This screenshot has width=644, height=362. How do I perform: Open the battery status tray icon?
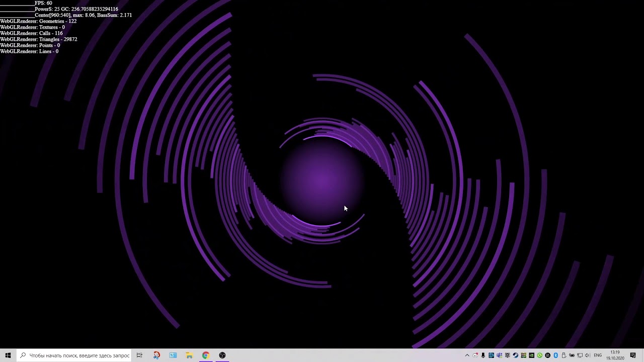click(572, 355)
